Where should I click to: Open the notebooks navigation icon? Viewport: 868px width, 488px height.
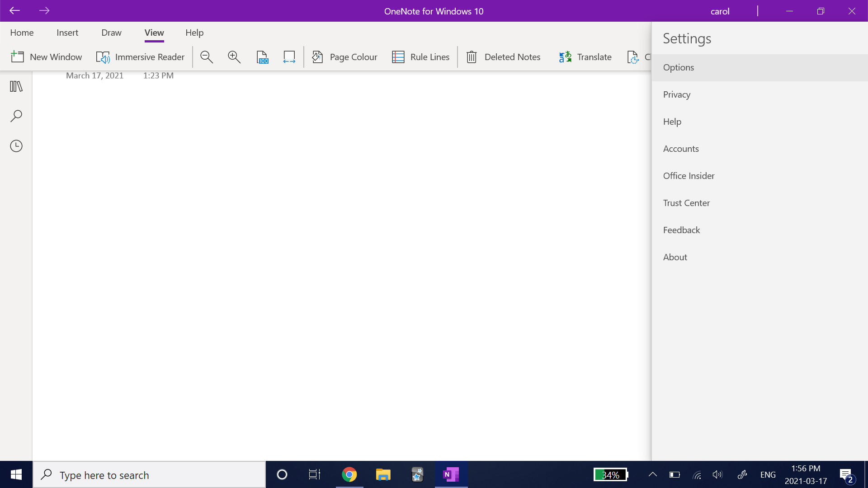(16, 86)
